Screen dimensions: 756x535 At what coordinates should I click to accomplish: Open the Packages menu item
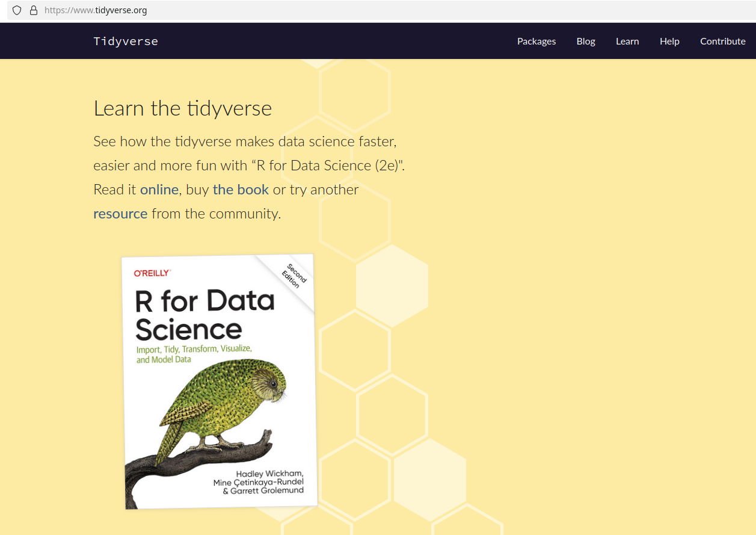tap(536, 41)
